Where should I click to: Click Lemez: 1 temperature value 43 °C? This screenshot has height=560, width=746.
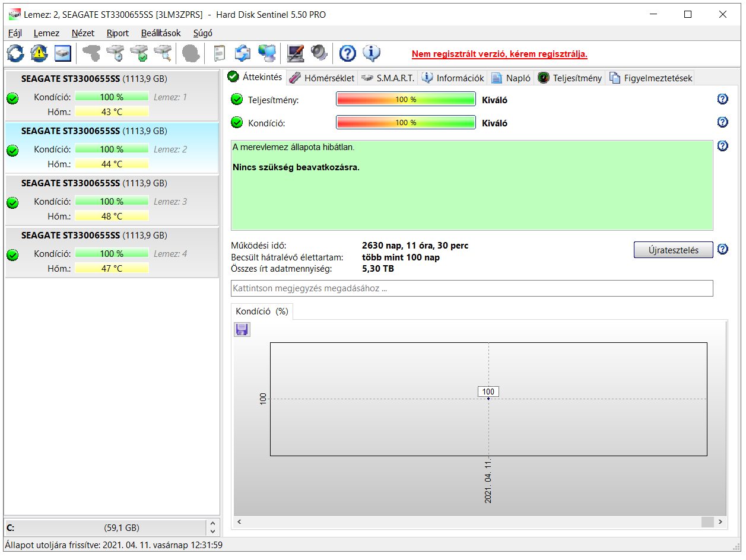(x=112, y=112)
